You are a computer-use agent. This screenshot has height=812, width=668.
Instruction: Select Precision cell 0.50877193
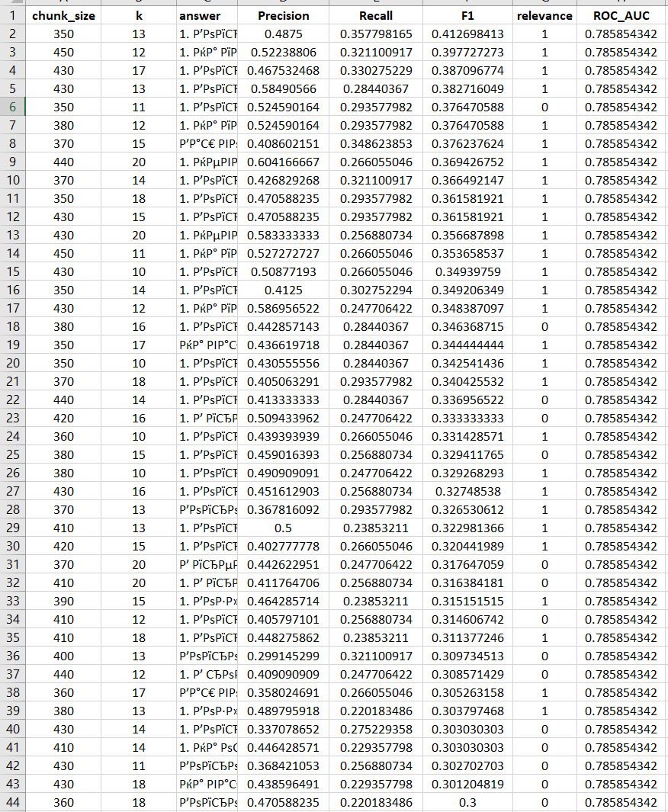283,272
